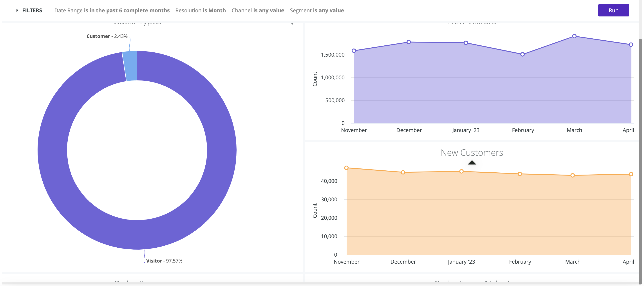
Task: Click the FILTERS label
Action: pyautogui.click(x=32, y=10)
